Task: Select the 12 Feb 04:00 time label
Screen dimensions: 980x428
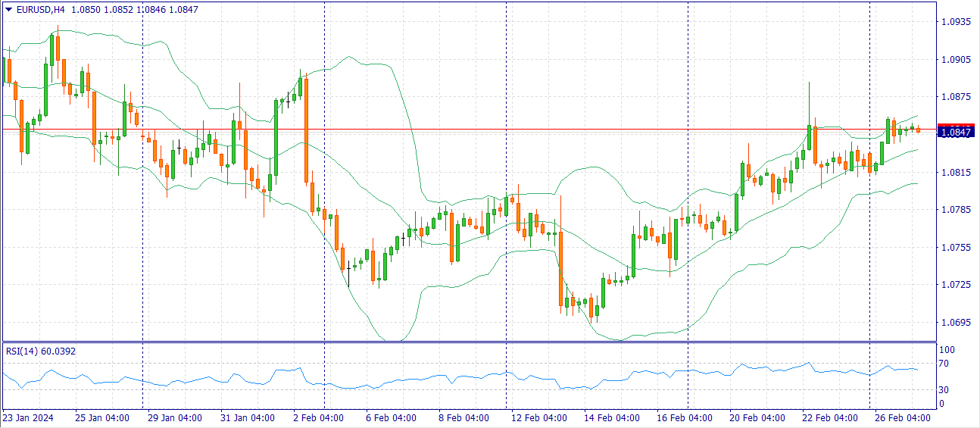Action: (539, 418)
